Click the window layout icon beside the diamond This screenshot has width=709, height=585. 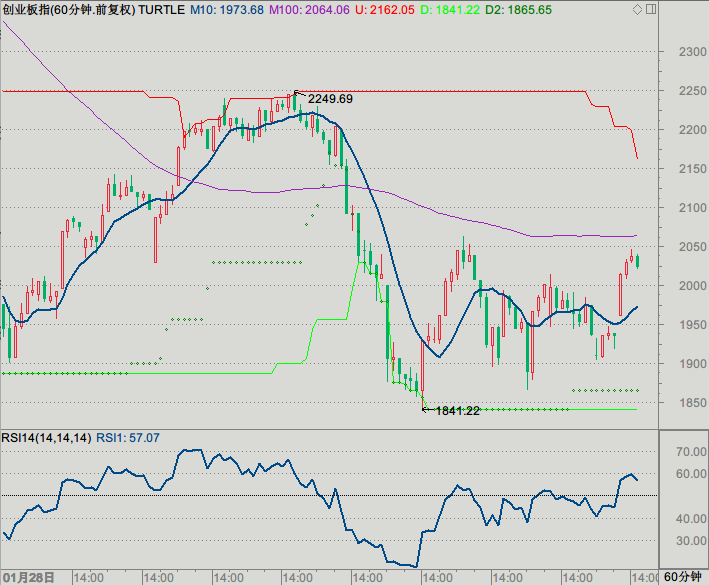651,9
